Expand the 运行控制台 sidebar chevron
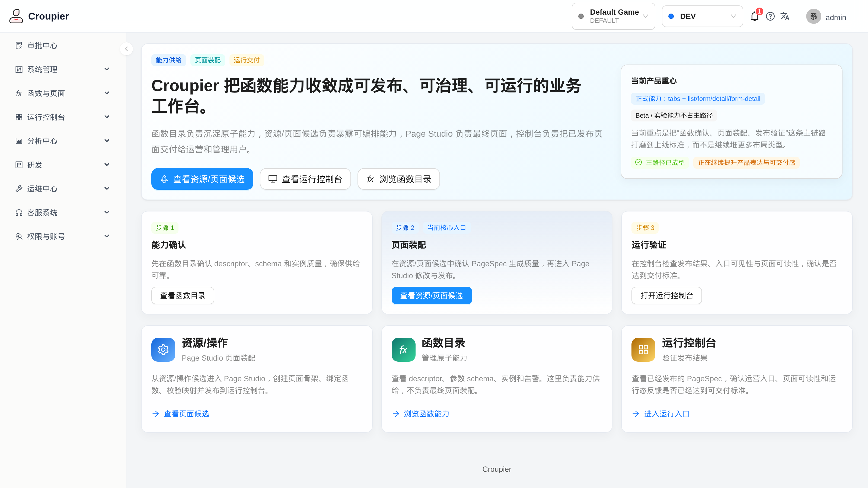The image size is (868, 488). tap(107, 117)
